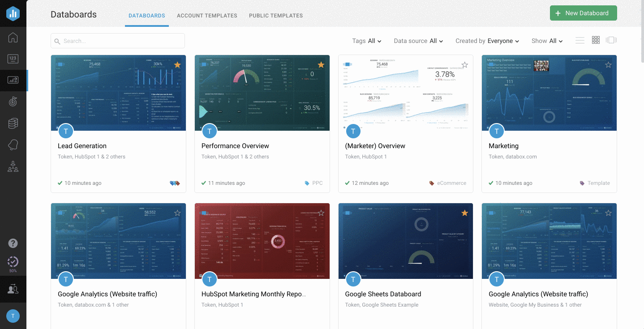644x329 pixels.
Task: Click the 50% setup progress icon
Action: [x=13, y=264]
